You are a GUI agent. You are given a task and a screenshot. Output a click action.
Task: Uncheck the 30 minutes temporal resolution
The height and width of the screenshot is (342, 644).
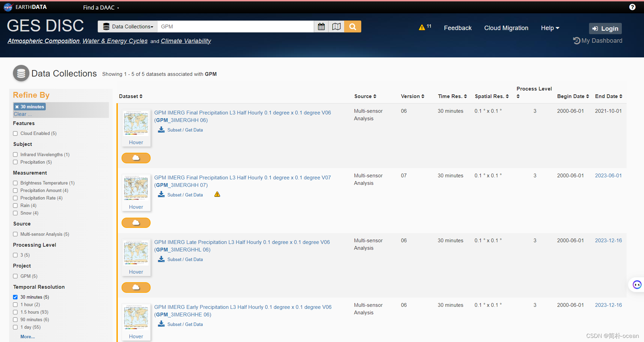click(15, 297)
